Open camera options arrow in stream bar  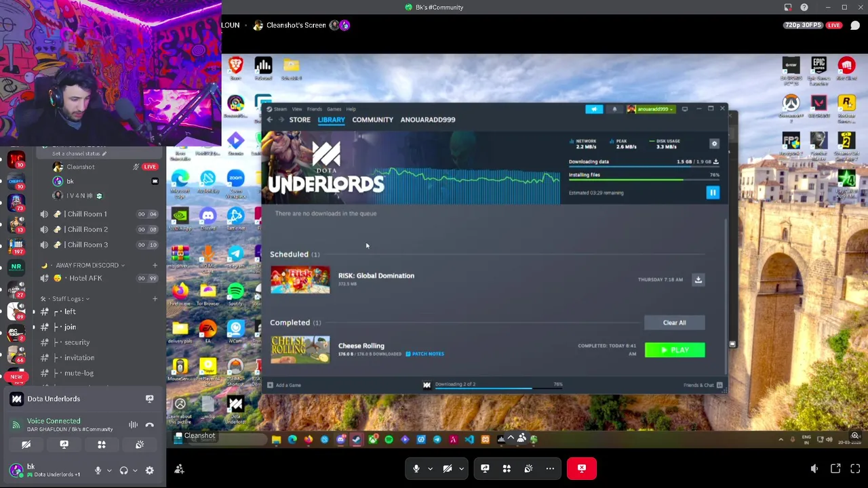pyautogui.click(x=461, y=468)
